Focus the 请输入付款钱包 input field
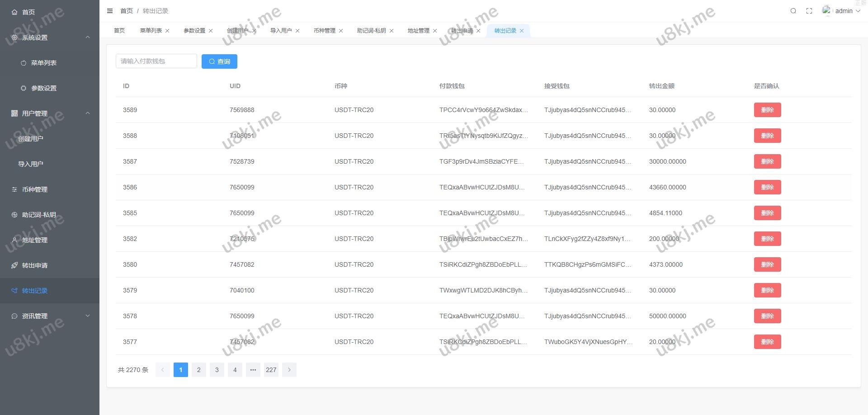Viewport: 868px width, 415px height. pyautogui.click(x=156, y=61)
